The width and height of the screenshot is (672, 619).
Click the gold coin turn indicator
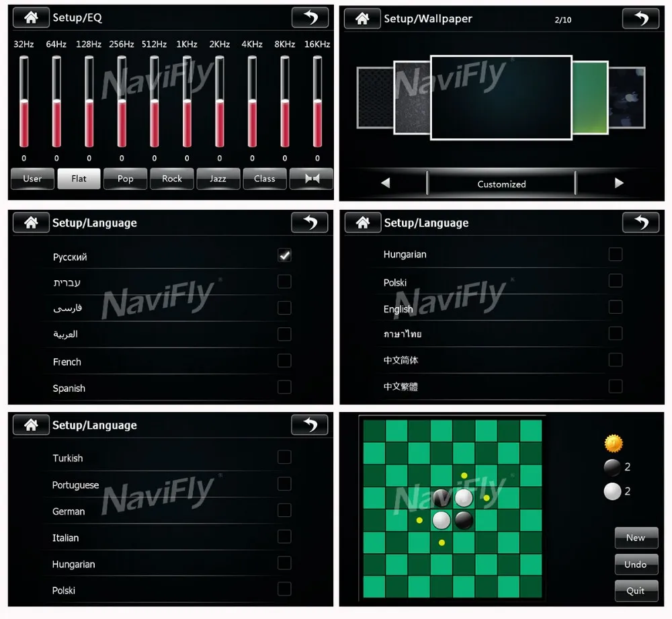pos(614,443)
